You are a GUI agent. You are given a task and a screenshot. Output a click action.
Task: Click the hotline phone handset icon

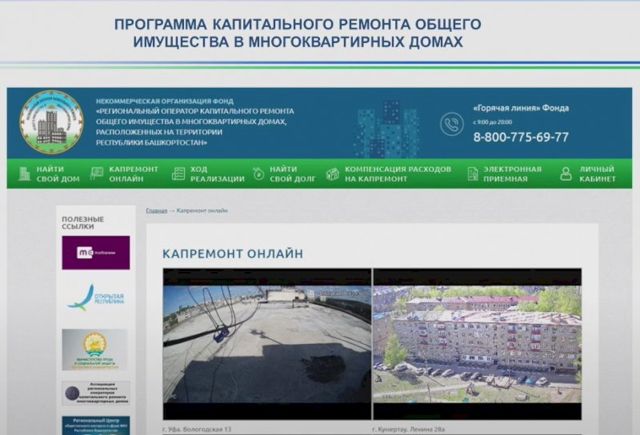pos(451,123)
